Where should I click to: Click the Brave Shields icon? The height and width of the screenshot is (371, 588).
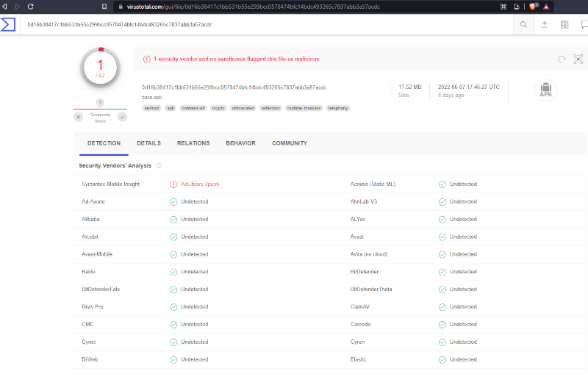(x=534, y=6)
